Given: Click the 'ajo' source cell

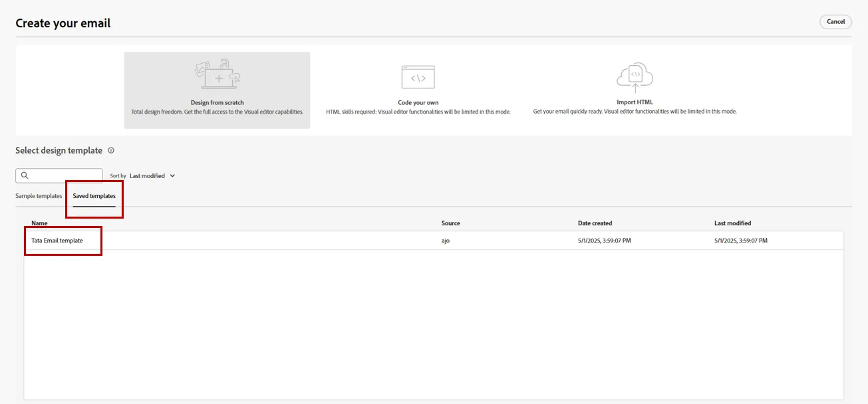Looking at the screenshot, I should point(446,241).
